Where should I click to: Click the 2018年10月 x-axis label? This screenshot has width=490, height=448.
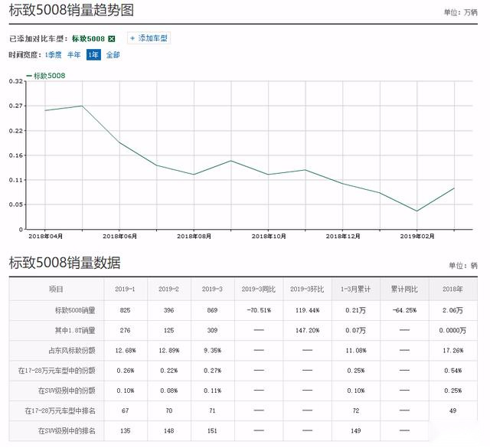269,237
